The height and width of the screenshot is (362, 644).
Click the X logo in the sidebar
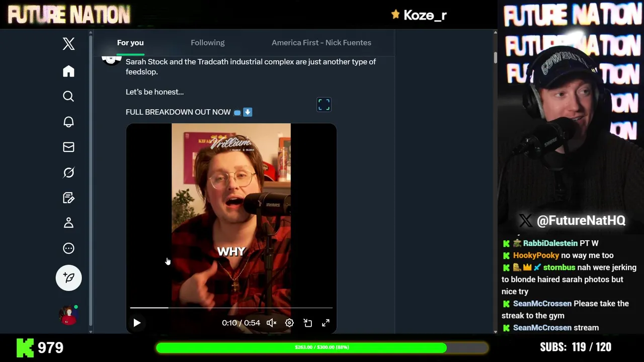pos(69,44)
